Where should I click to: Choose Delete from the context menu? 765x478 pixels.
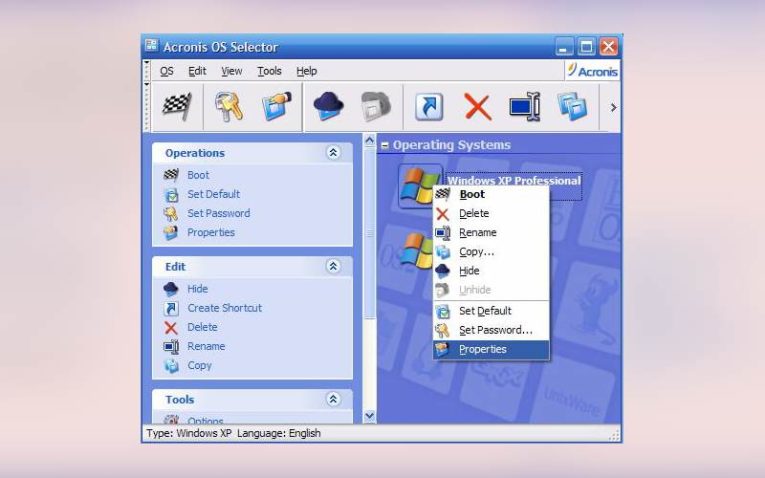[x=491, y=214]
